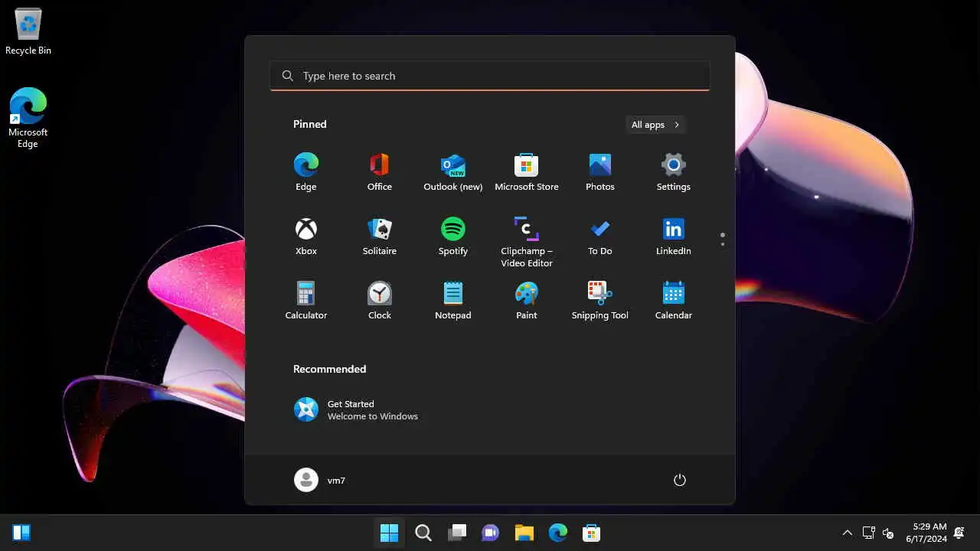This screenshot has width=980, height=551.
Task: Go to next pinned apps page dot
Action: coord(723,244)
